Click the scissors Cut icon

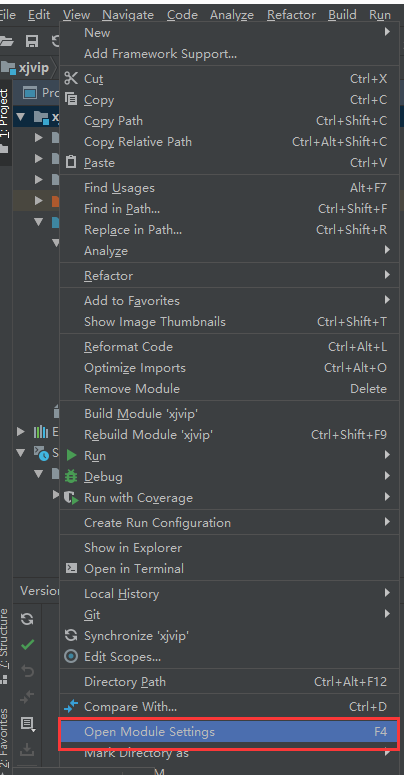pyautogui.click(x=71, y=79)
